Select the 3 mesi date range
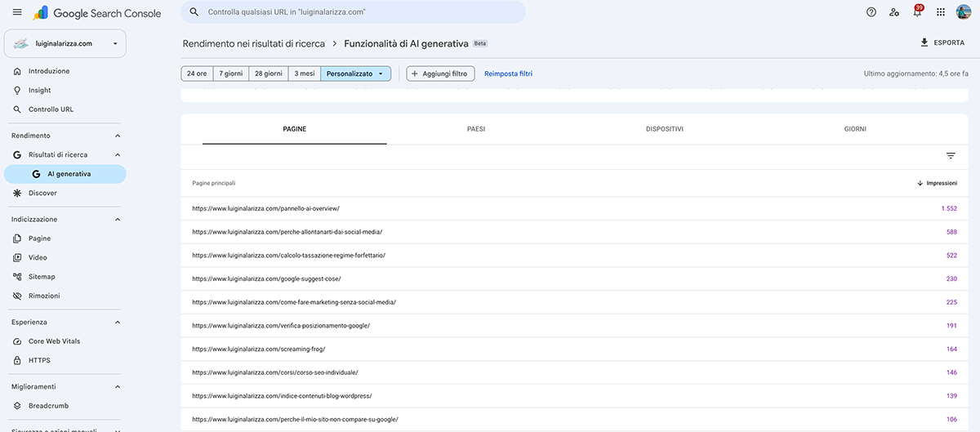Image resolution: width=980 pixels, height=432 pixels. click(x=305, y=73)
